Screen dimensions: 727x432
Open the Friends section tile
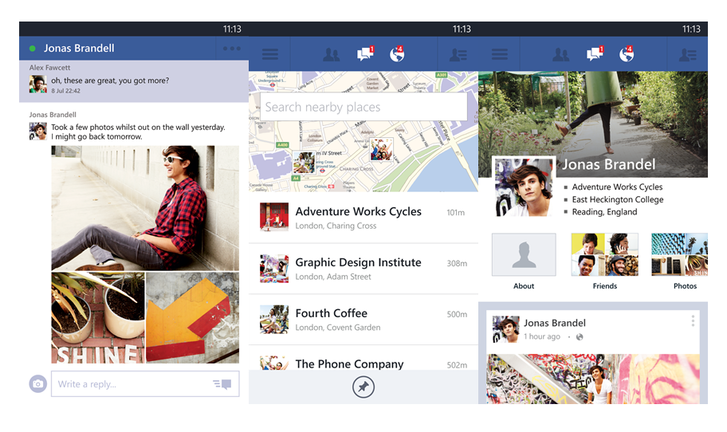(x=604, y=256)
